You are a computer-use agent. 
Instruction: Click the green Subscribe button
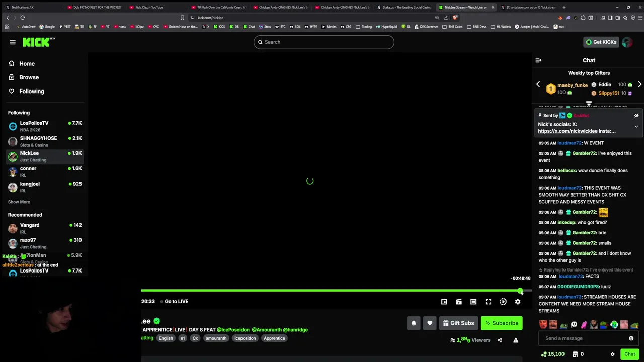coord(502,323)
